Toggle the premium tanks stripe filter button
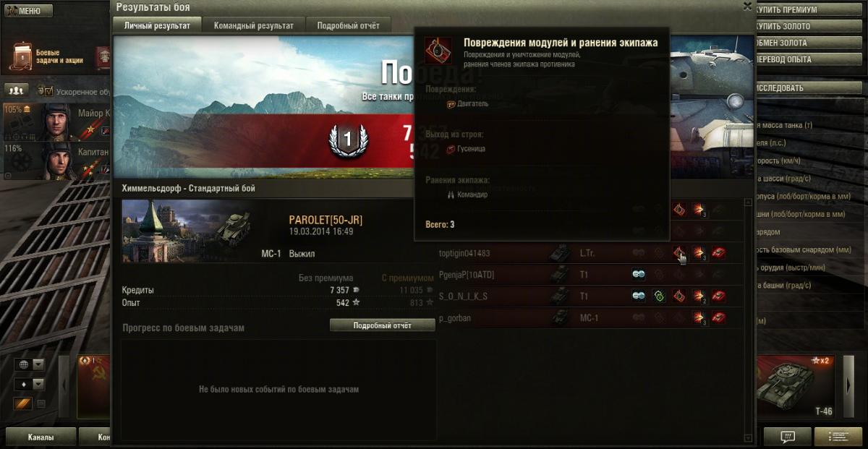This screenshot has height=449, width=868. [23, 403]
